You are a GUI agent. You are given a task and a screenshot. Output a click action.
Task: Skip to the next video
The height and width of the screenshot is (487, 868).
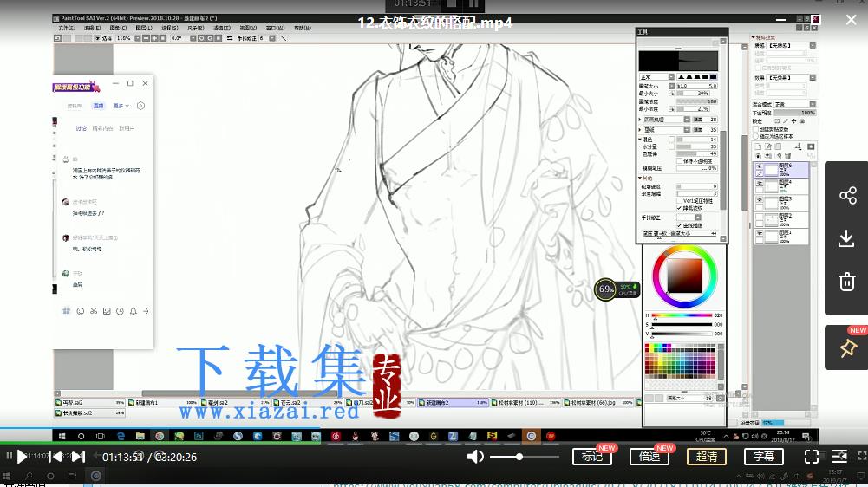(79, 457)
